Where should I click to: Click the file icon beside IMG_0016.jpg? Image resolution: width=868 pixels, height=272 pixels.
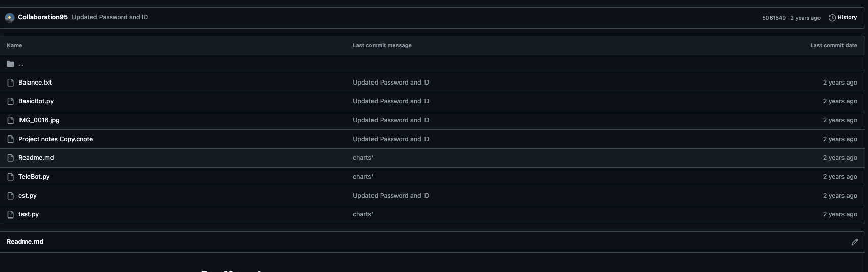pyautogui.click(x=10, y=120)
